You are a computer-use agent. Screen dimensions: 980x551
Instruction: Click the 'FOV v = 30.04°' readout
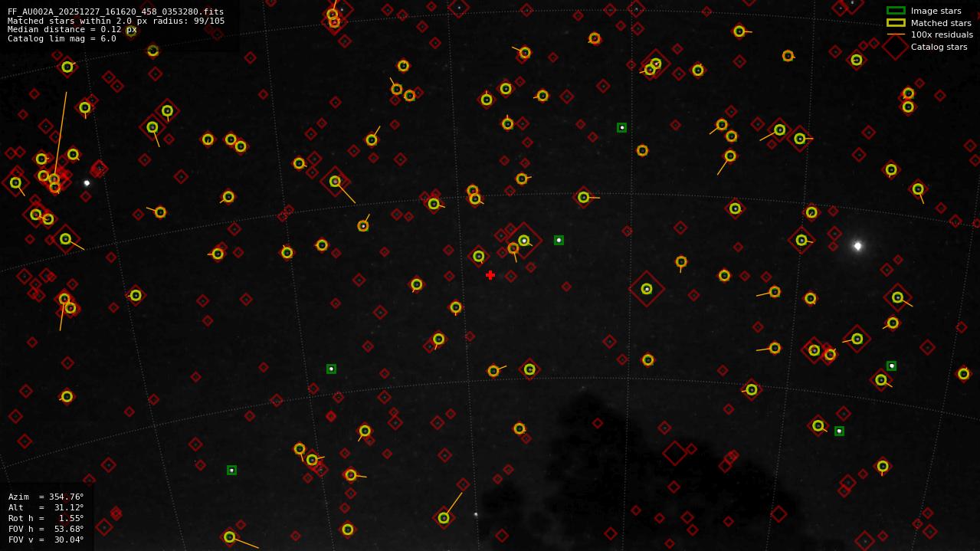pyautogui.click(x=46, y=540)
